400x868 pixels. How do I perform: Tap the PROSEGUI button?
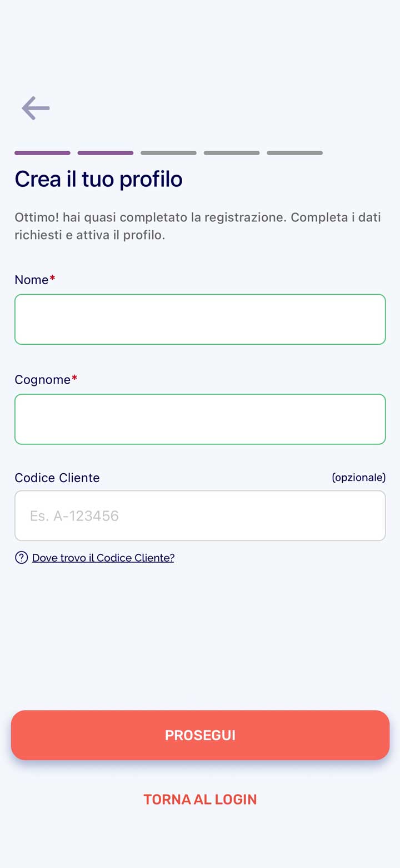200,735
